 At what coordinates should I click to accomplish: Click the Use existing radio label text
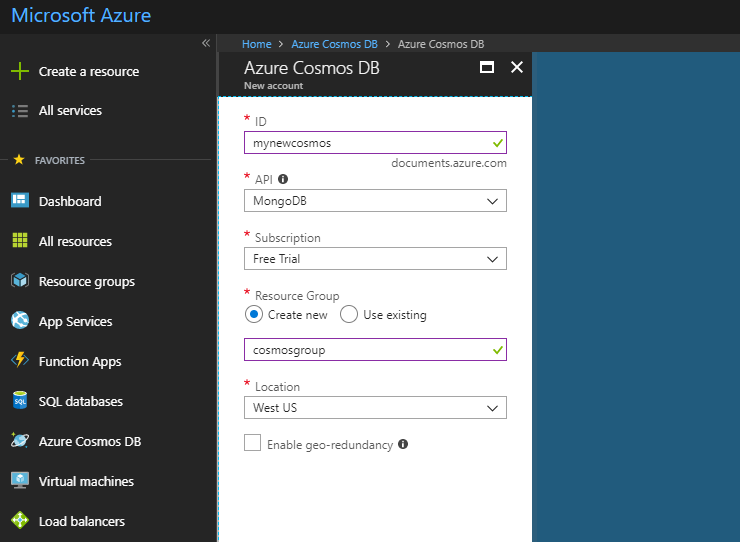pyautogui.click(x=395, y=315)
